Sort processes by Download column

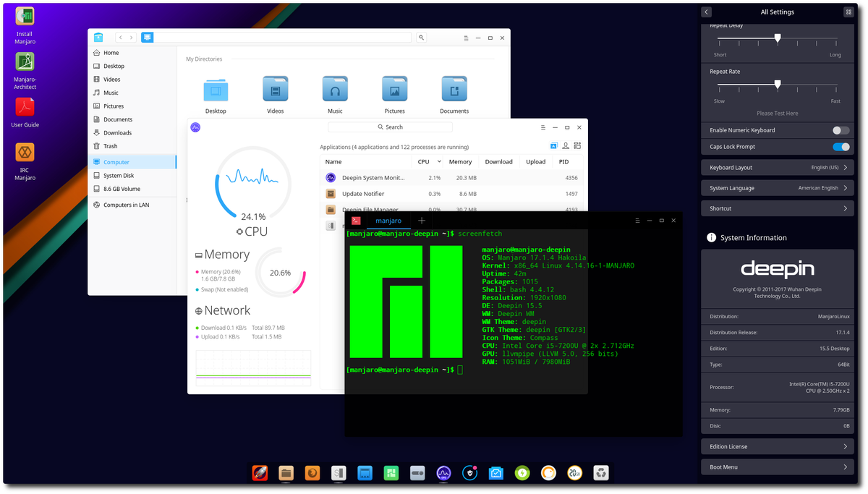pos(498,162)
